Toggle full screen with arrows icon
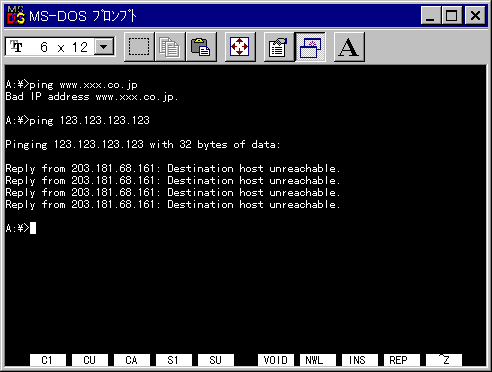The image size is (492, 372). coord(240,47)
